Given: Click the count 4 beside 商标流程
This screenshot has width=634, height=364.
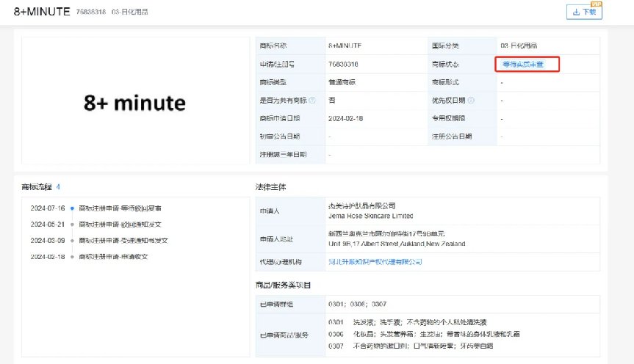Looking at the screenshot, I should [x=58, y=186].
